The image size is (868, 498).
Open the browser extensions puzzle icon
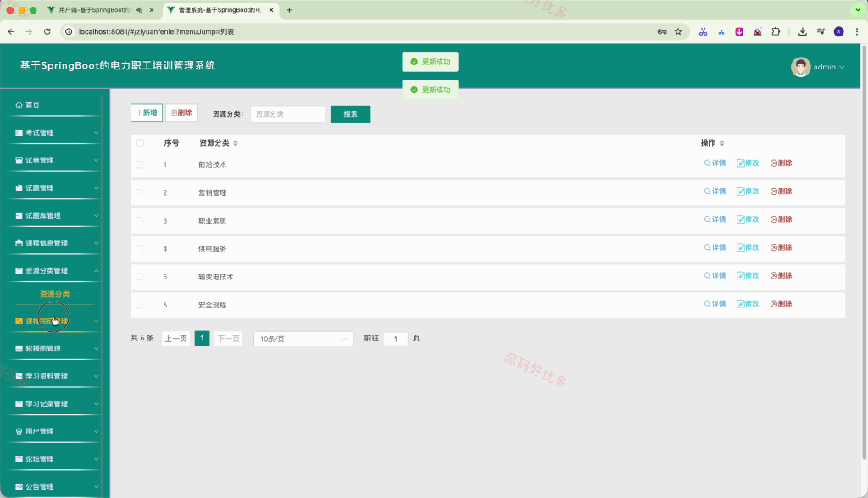[x=776, y=32]
